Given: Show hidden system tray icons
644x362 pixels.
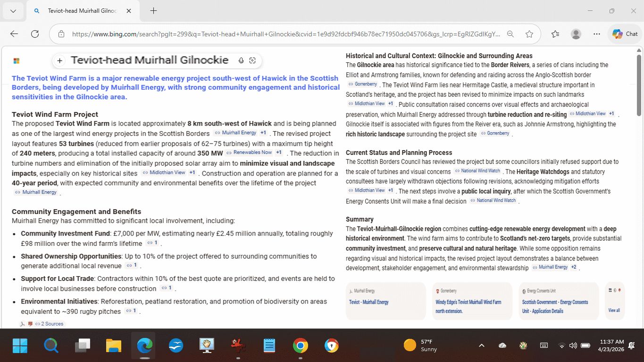Looking at the screenshot, I should [x=481, y=345].
